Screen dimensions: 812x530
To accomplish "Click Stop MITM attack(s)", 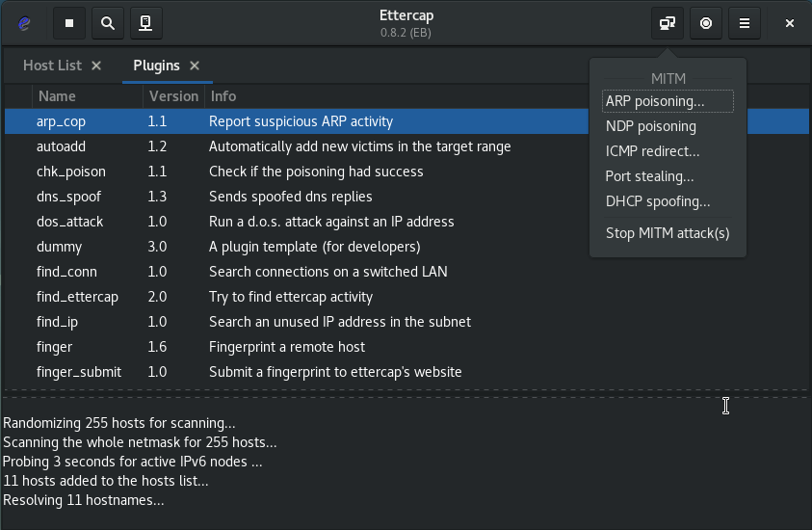I will point(668,233).
